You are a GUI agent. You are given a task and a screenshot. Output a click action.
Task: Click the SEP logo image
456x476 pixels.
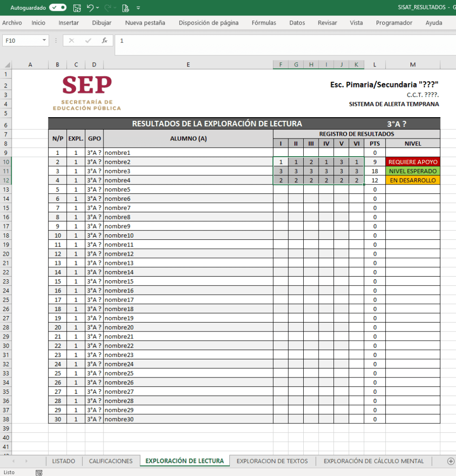(87, 93)
